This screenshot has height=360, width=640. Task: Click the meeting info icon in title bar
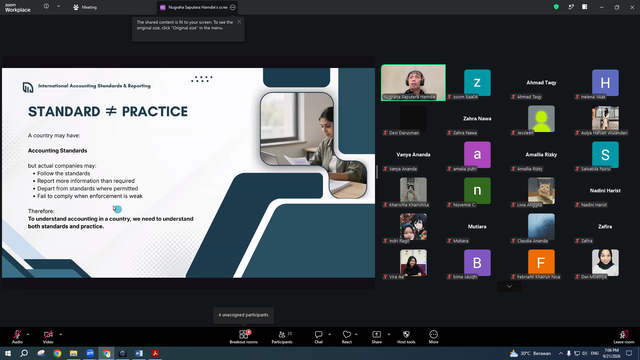point(46,7)
